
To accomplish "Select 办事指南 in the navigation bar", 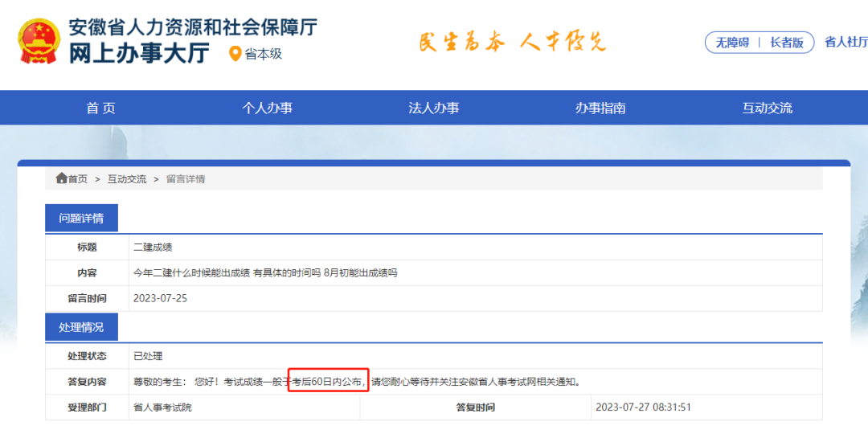I will (600, 108).
